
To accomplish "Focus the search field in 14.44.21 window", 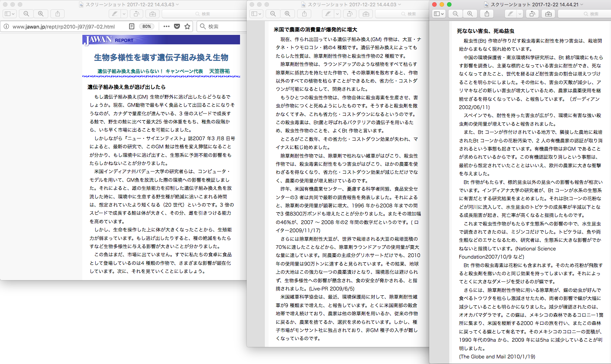I will coord(584,14).
